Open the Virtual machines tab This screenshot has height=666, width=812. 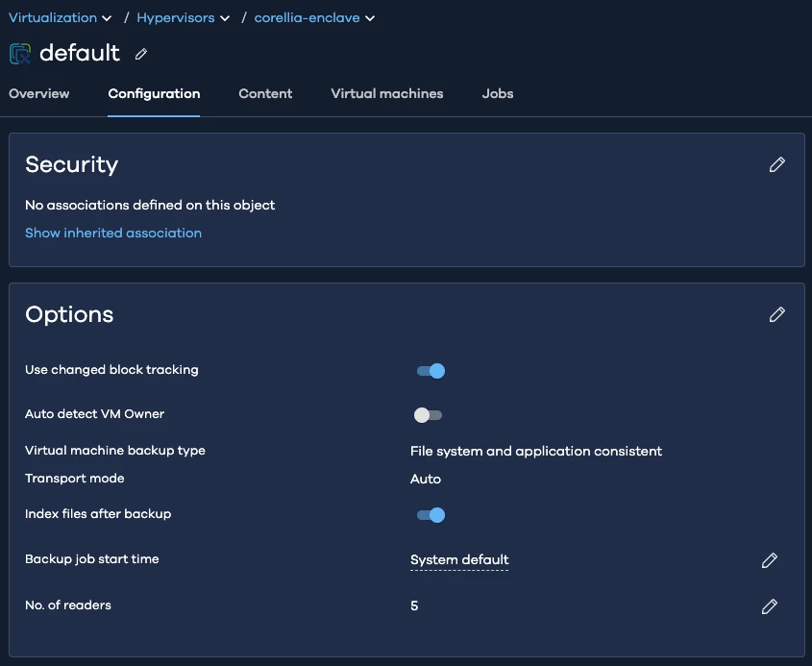point(387,94)
